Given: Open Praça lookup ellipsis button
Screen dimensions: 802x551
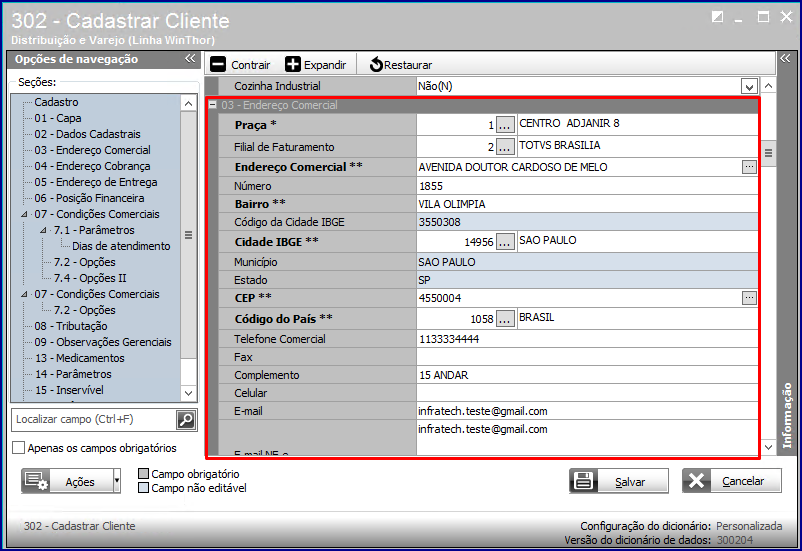Looking at the screenshot, I should point(505,124).
